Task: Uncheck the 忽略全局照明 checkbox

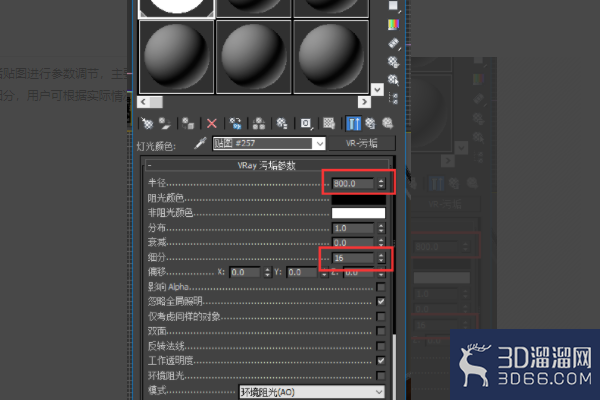Action: pos(381,301)
